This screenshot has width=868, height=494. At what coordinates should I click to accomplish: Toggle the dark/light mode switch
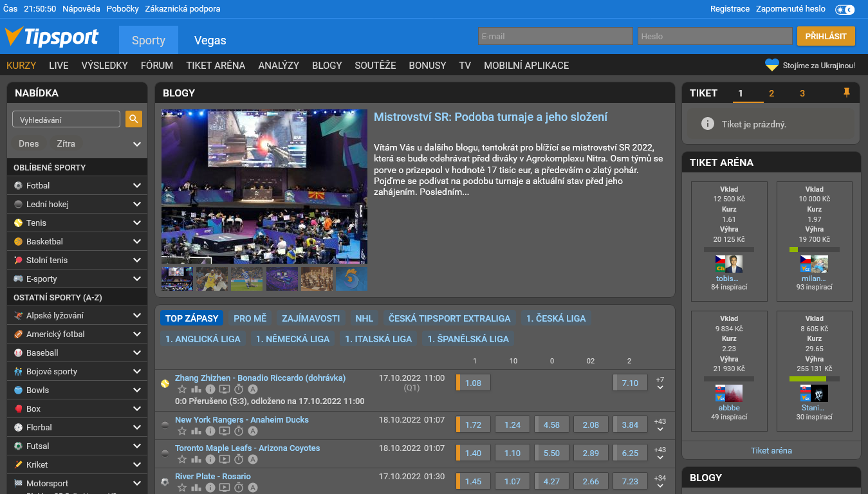coord(845,10)
